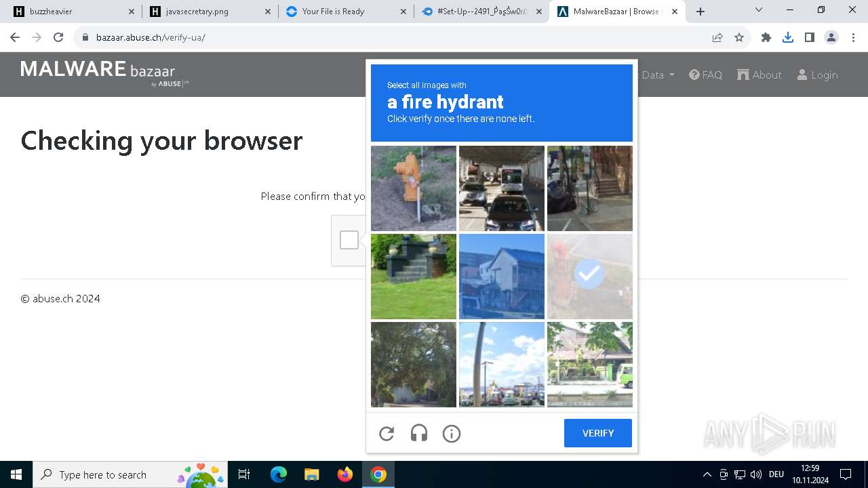Open Task View in taskbar
868x488 pixels.
245,474
